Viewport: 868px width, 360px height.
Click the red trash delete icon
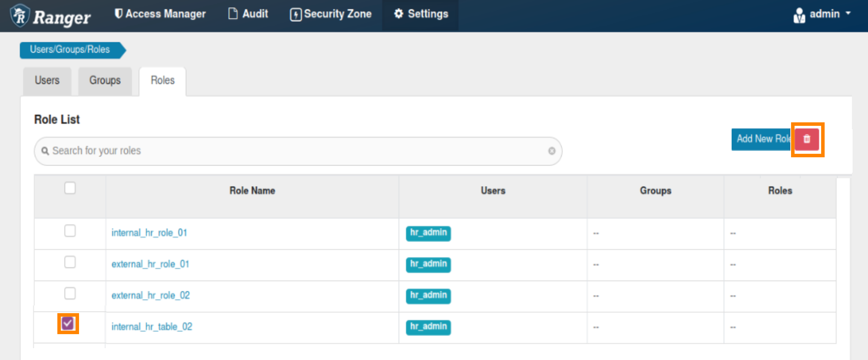[807, 139]
